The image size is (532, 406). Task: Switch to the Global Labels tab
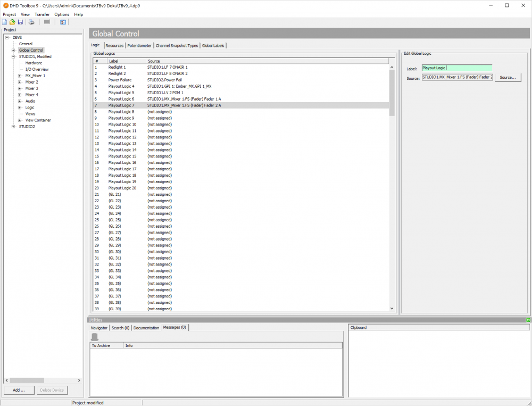213,45
